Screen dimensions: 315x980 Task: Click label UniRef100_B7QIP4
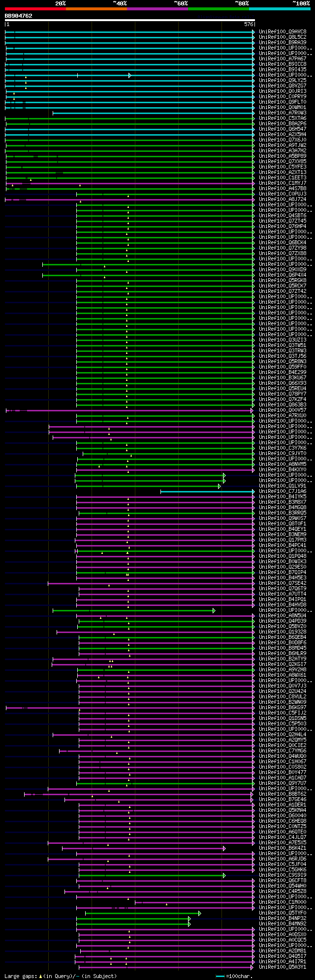(283, 572)
